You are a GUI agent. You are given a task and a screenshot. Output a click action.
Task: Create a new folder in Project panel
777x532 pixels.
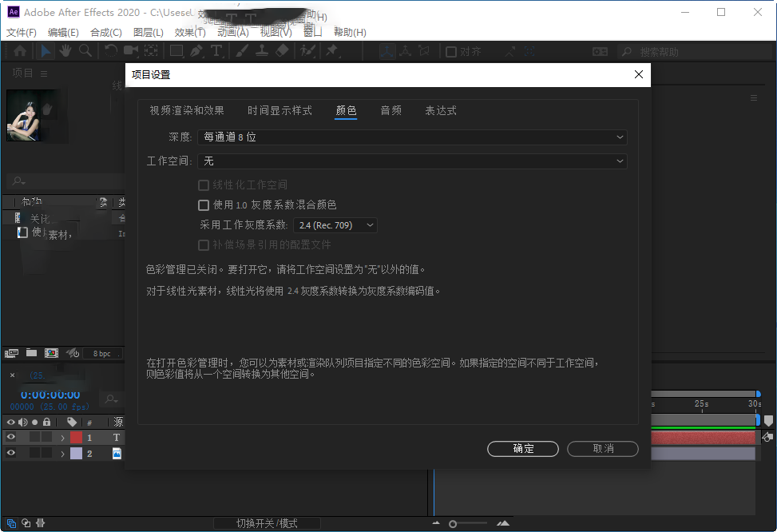pyautogui.click(x=31, y=352)
